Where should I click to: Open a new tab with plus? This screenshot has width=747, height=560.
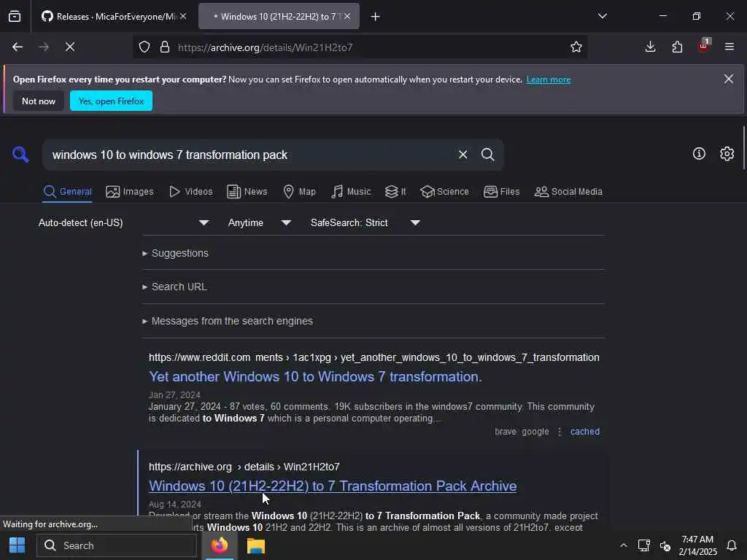[375, 17]
